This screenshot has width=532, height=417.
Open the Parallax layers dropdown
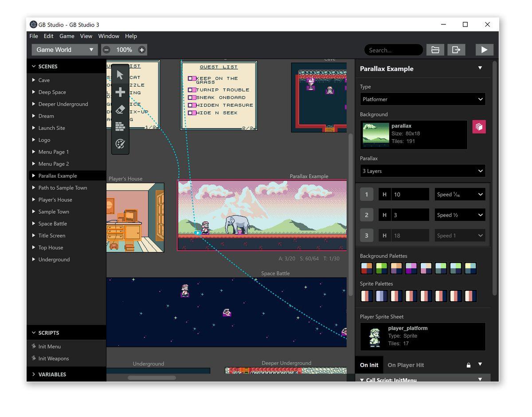pos(422,171)
